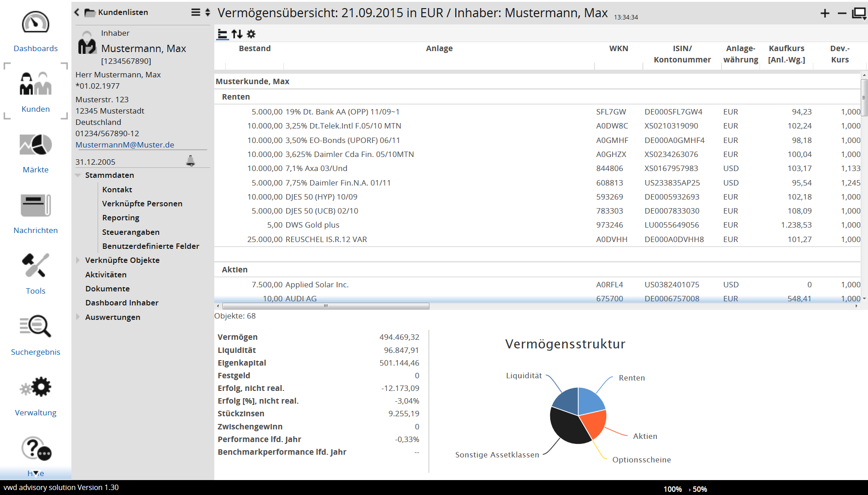868x495 pixels.
Task: Click the horizontal table scrollbar thumb
Action: (325, 306)
